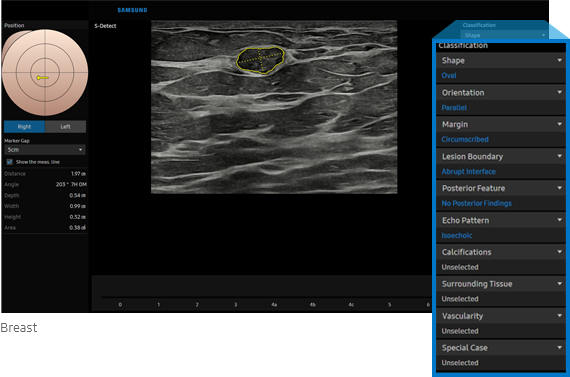Click the Isoechoic echo pattern value
Image resolution: width=570 pixels, height=377 pixels.
pos(457,235)
